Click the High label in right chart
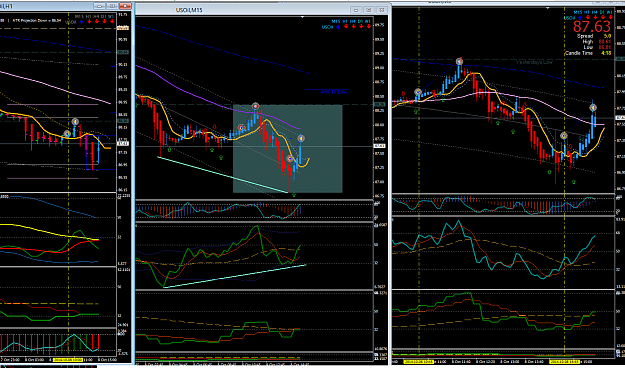The height and width of the screenshot is (368, 625). click(588, 41)
